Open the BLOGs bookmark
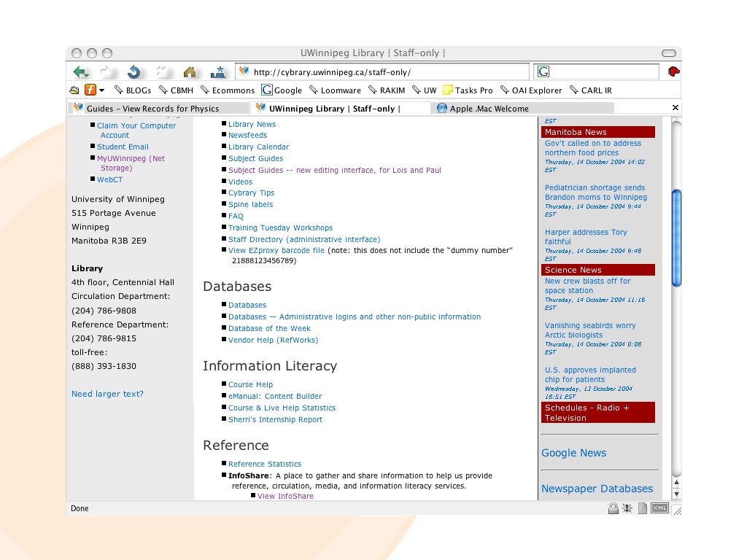The height and width of the screenshot is (560, 747). pyautogui.click(x=133, y=90)
